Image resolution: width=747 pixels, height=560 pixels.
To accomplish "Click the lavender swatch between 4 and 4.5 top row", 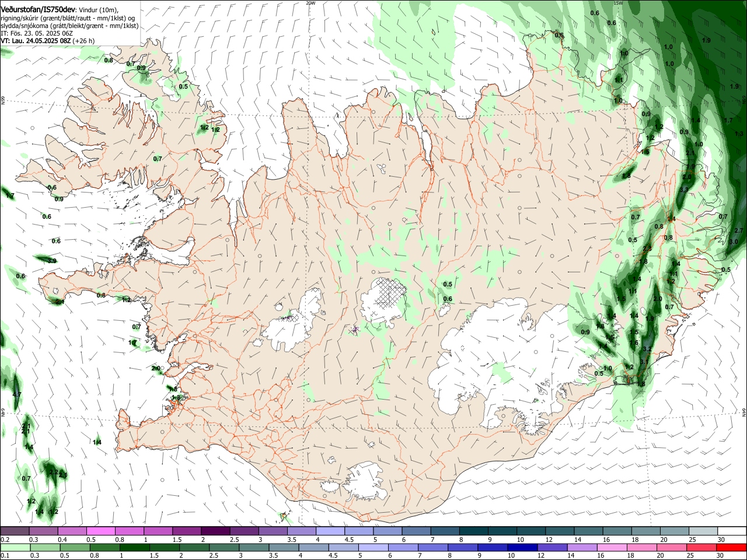I will 330,531.
